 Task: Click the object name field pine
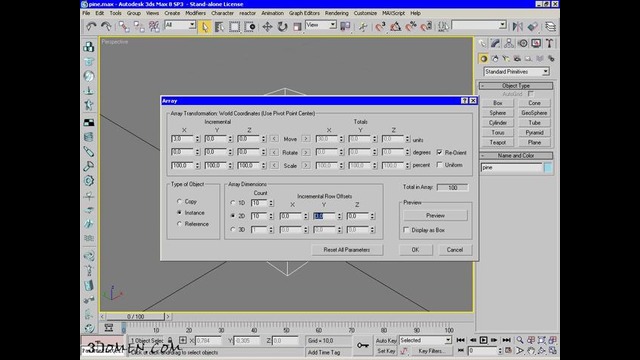pyautogui.click(x=511, y=168)
